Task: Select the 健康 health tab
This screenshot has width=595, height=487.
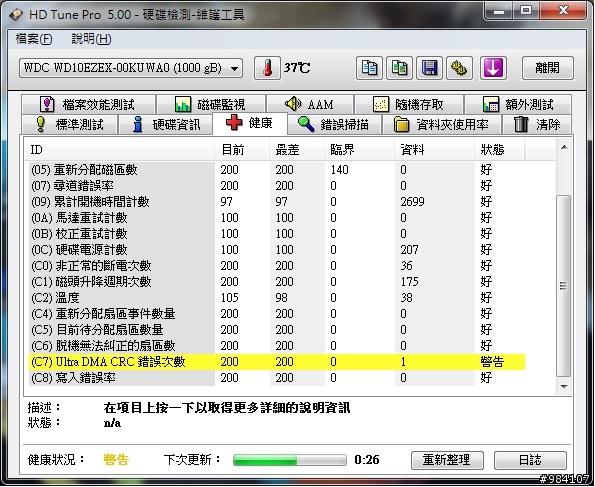Action: 250,123
